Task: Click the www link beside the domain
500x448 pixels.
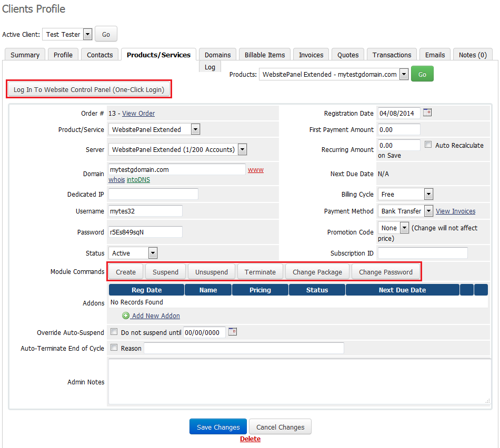Action: pyautogui.click(x=256, y=169)
